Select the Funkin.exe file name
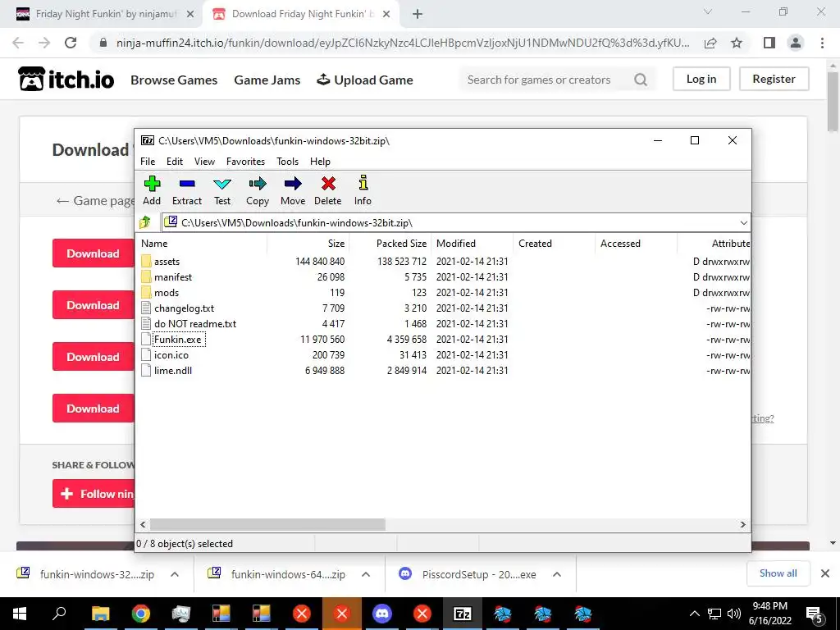Viewport: 840px width, 630px height. [178, 339]
